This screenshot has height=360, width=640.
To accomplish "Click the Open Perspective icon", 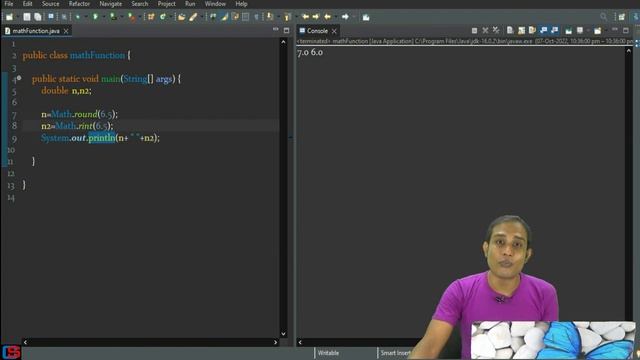I will 622,17.
